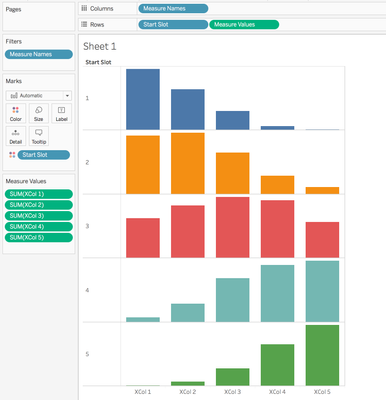Open the Color marks card

point(16,113)
